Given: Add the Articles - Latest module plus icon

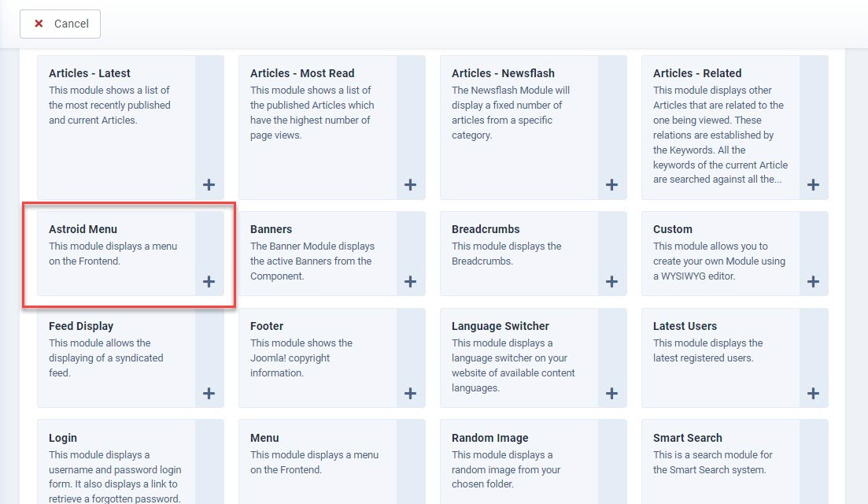Looking at the screenshot, I should click(209, 185).
